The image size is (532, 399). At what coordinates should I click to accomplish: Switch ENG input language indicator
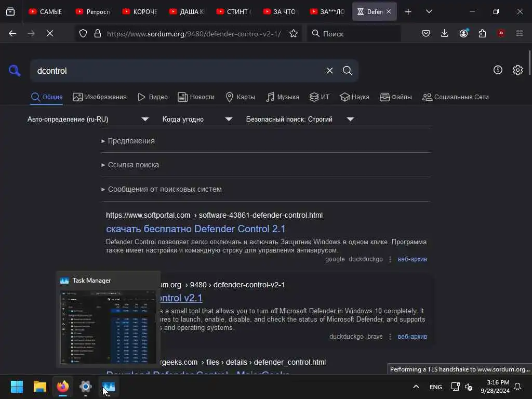[x=436, y=387]
